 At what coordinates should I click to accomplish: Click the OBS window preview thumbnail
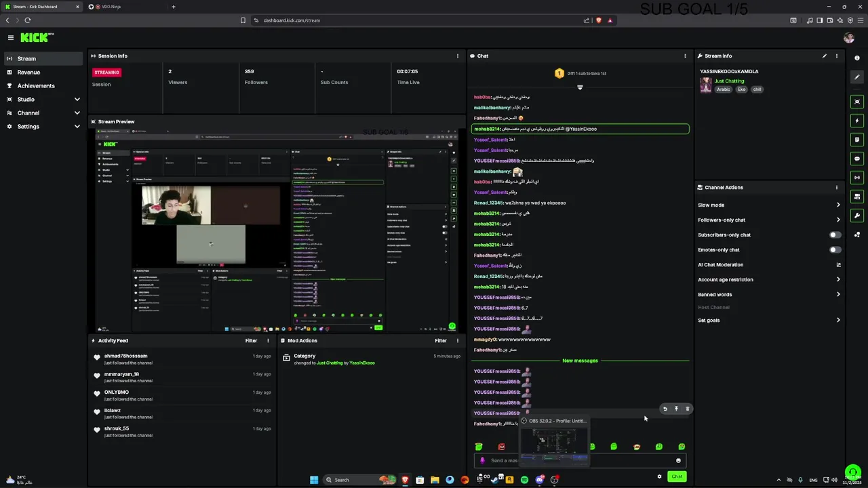pos(554,446)
